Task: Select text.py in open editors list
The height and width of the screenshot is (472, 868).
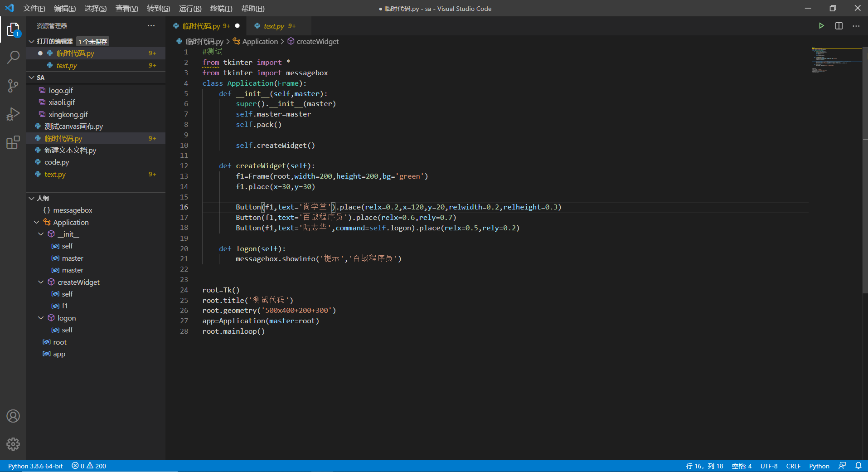Action: 96,65
